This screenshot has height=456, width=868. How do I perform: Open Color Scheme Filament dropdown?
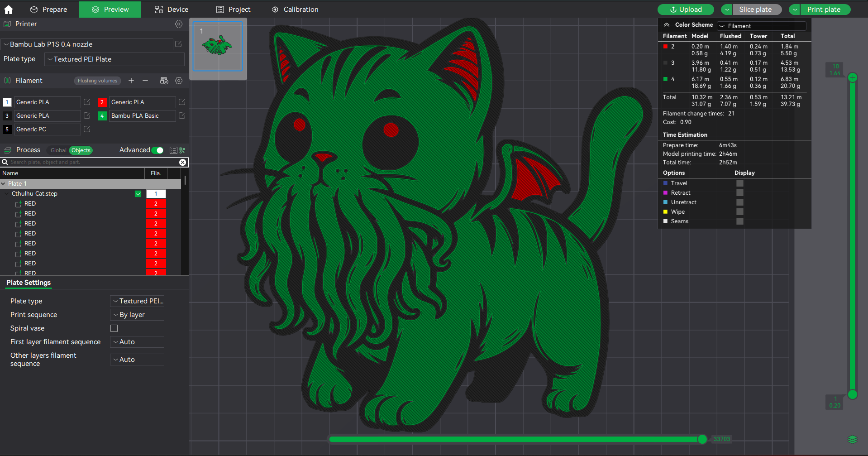point(762,26)
